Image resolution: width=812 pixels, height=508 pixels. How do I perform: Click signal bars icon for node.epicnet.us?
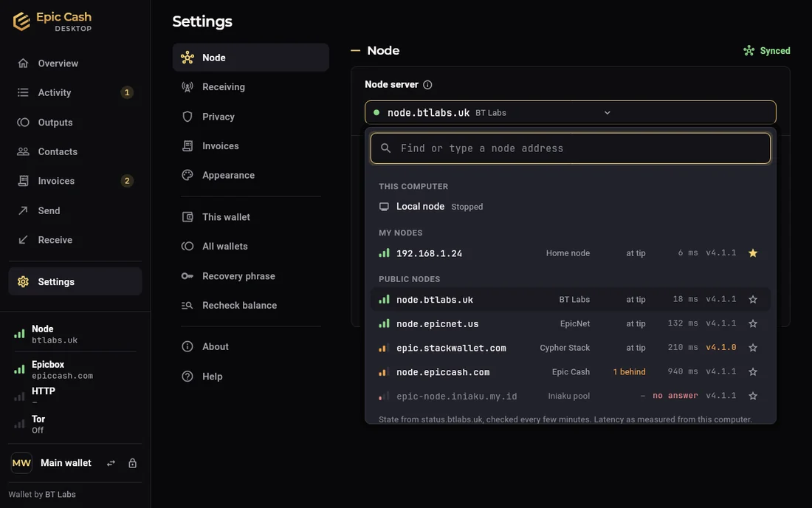tap(384, 323)
